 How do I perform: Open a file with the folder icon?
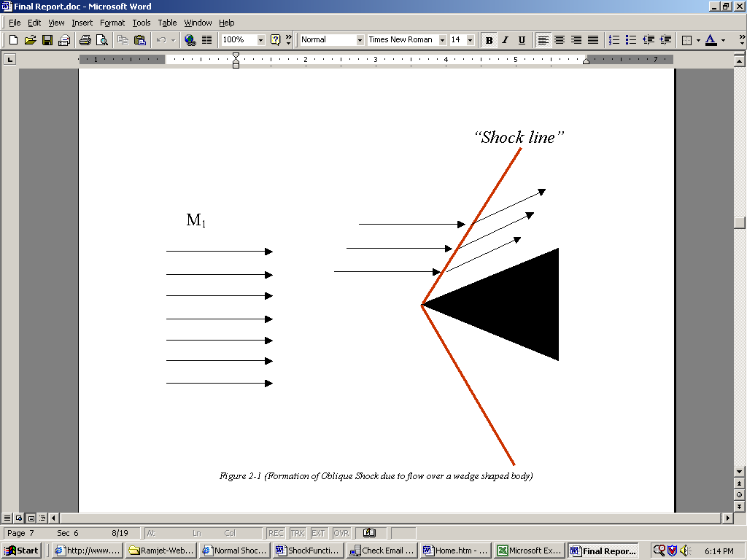[x=30, y=40]
